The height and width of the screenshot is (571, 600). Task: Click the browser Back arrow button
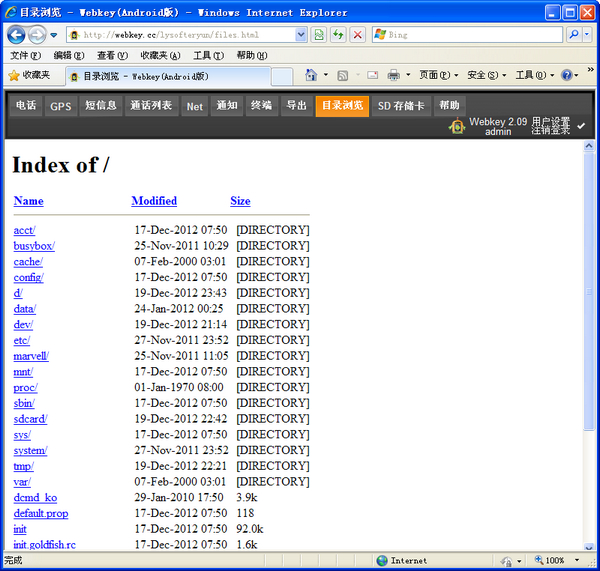click(x=16, y=34)
